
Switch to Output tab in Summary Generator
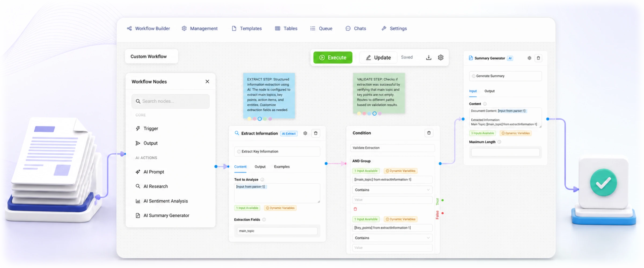point(489,91)
